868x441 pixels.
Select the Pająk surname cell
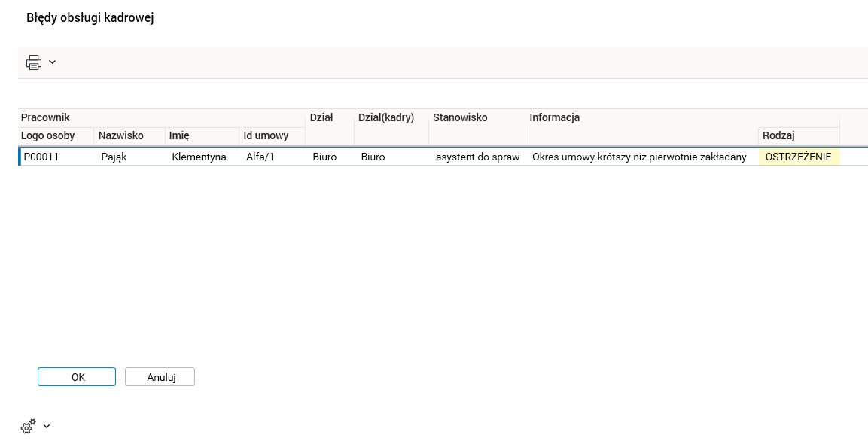(129, 157)
